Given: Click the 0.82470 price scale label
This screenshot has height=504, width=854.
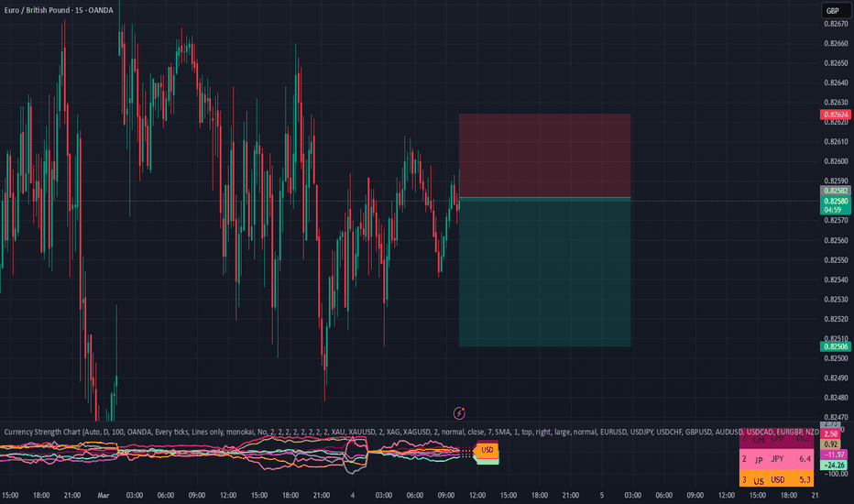Looking at the screenshot, I should coord(836,417).
